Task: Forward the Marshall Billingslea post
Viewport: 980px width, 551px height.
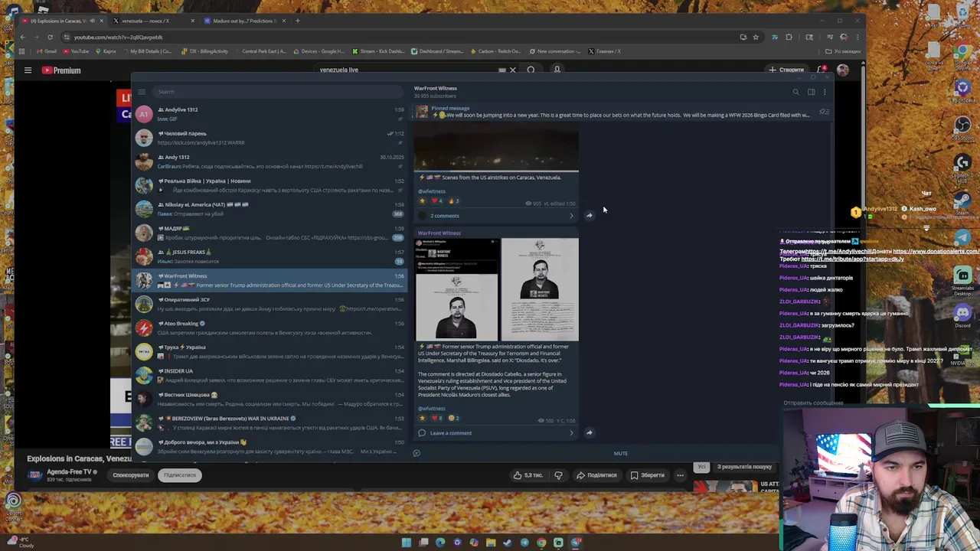Action: [x=589, y=433]
